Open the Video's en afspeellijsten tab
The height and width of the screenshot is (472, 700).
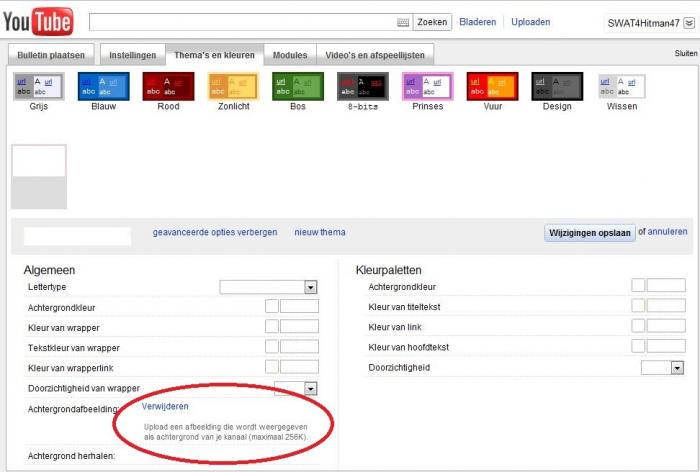[x=375, y=55]
